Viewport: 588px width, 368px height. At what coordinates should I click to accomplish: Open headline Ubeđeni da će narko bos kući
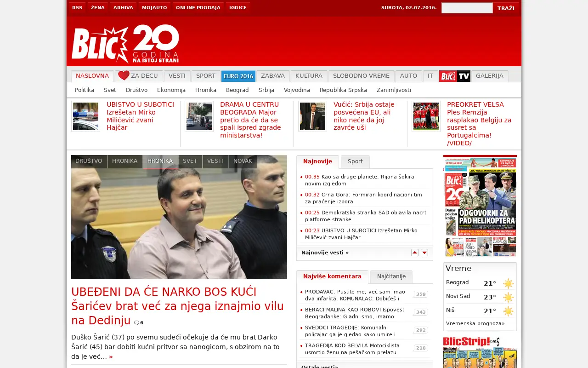(x=177, y=306)
